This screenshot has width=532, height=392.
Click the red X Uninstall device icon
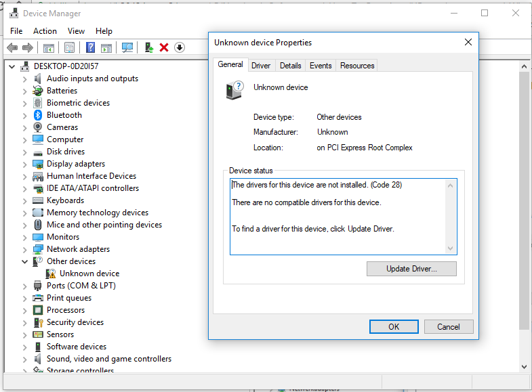click(x=164, y=47)
